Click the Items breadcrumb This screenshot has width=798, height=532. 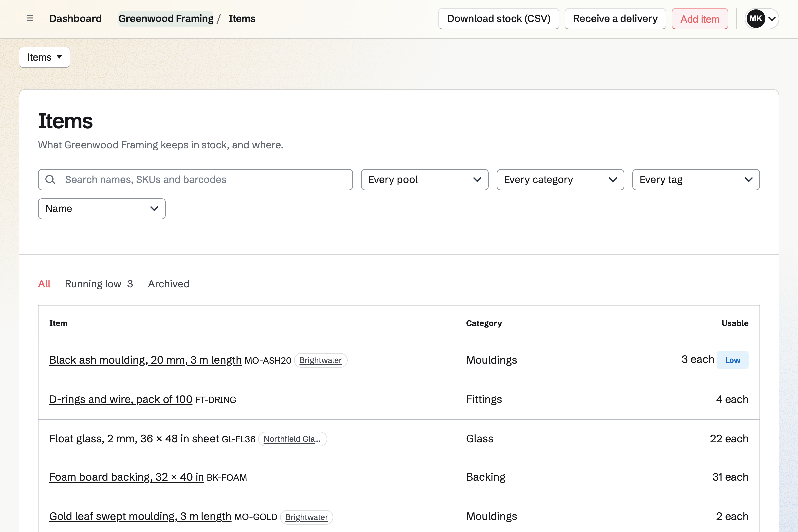(242, 18)
